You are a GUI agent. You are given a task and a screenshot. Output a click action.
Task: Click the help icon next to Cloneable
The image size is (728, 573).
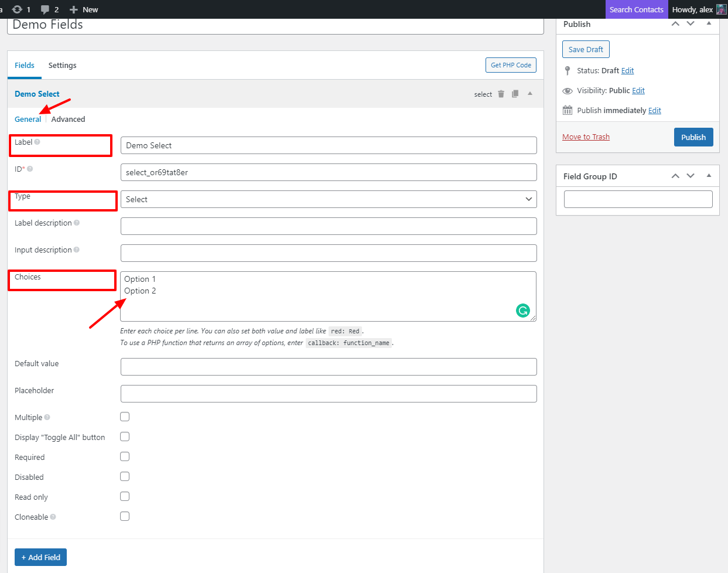[53, 517]
